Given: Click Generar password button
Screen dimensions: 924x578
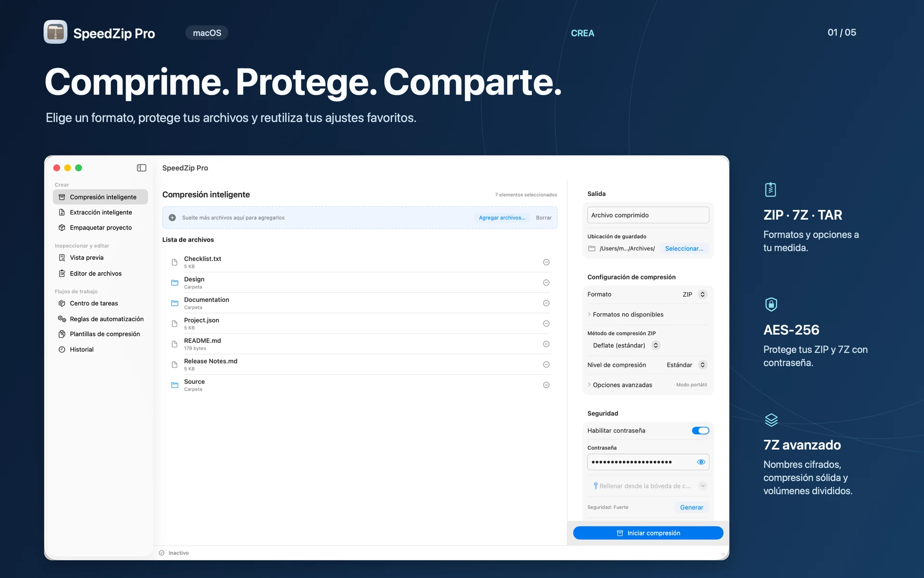Looking at the screenshot, I should coord(692,507).
